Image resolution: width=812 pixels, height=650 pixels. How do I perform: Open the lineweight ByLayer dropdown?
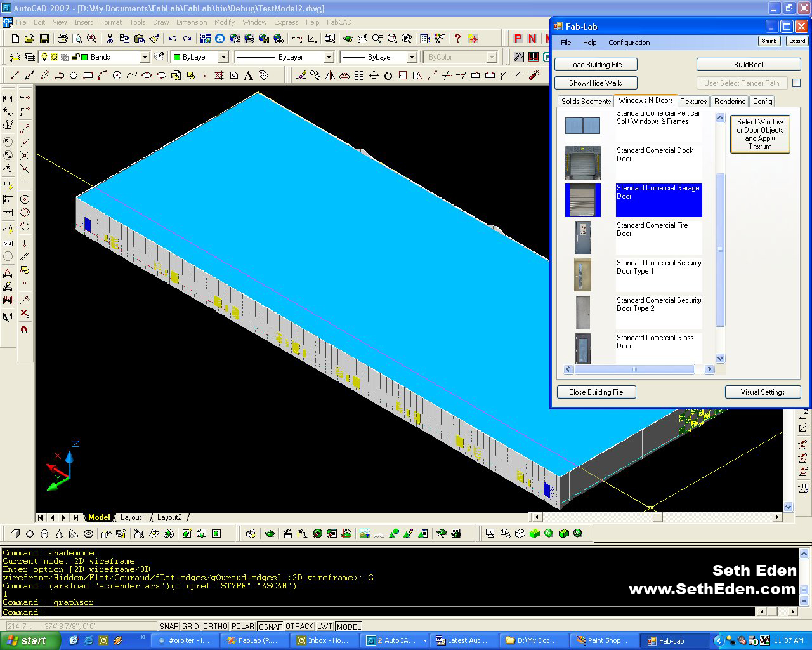tap(412, 57)
